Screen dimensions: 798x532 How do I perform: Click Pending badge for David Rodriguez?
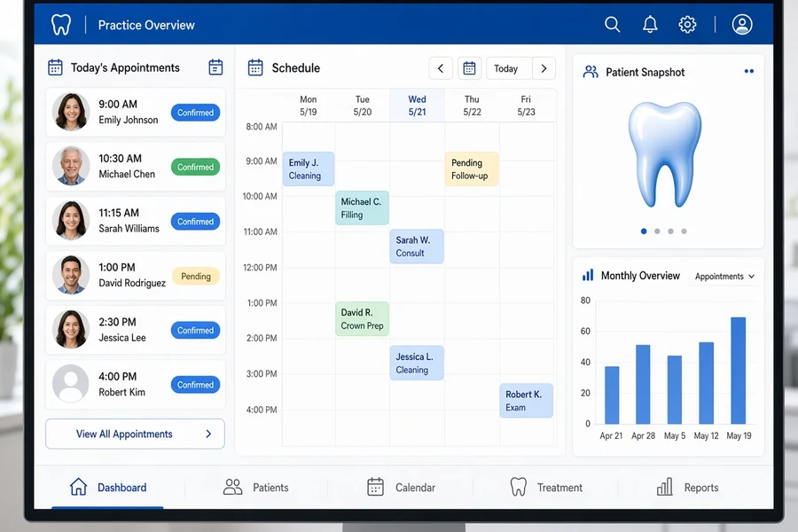click(x=196, y=276)
